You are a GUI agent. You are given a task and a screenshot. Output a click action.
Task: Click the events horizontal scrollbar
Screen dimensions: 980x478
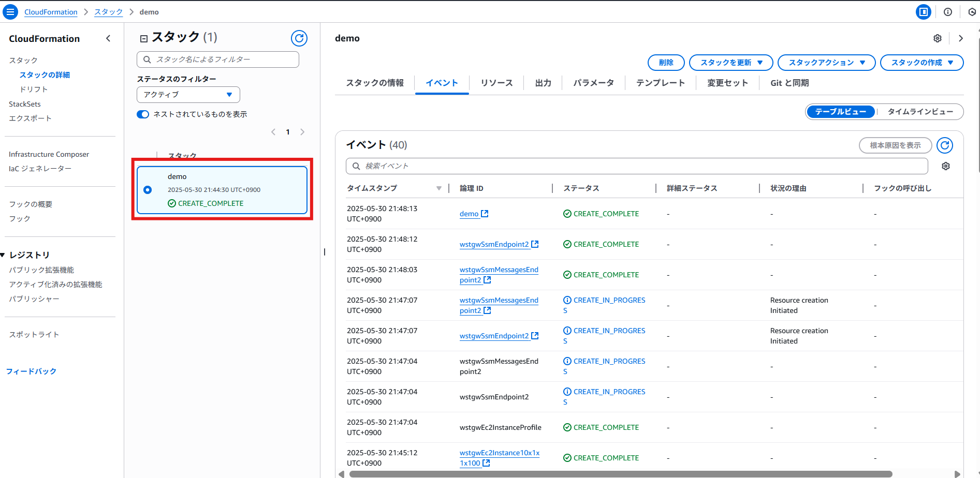click(x=621, y=474)
